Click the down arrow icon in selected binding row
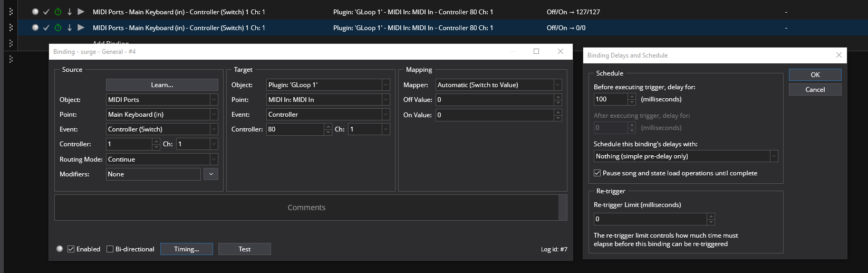This screenshot has height=273, width=868. pyautogui.click(x=69, y=27)
